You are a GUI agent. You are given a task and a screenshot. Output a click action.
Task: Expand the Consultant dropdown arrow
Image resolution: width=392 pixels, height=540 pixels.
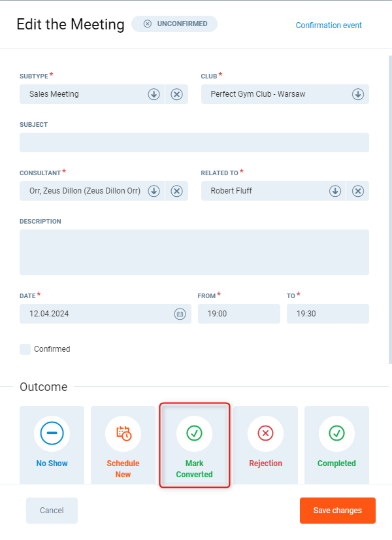click(154, 191)
